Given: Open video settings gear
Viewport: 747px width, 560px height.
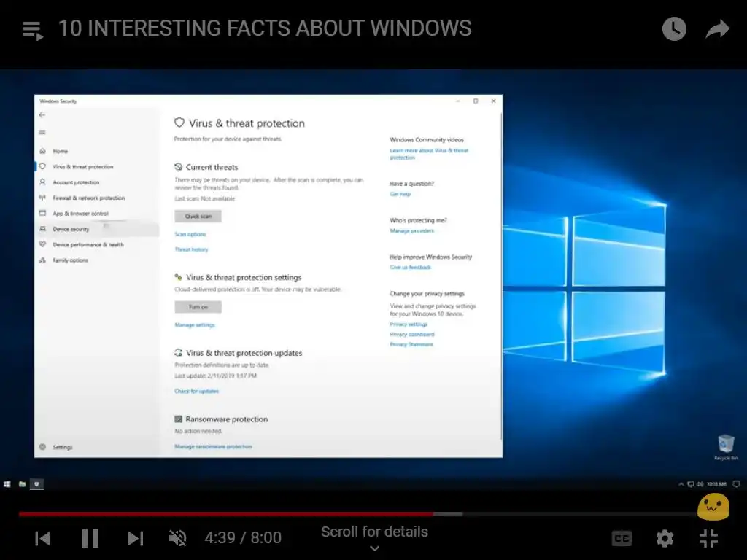Looking at the screenshot, I should pos(665,539).
